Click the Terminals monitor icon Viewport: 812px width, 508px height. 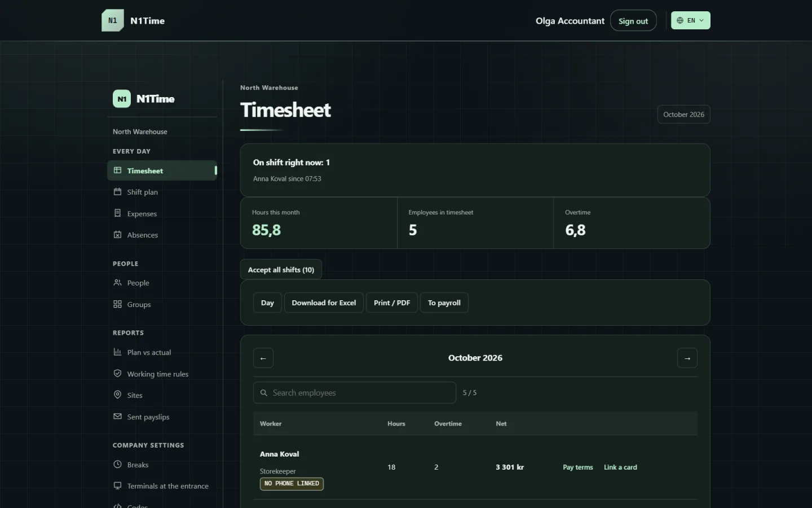(117, 486)
